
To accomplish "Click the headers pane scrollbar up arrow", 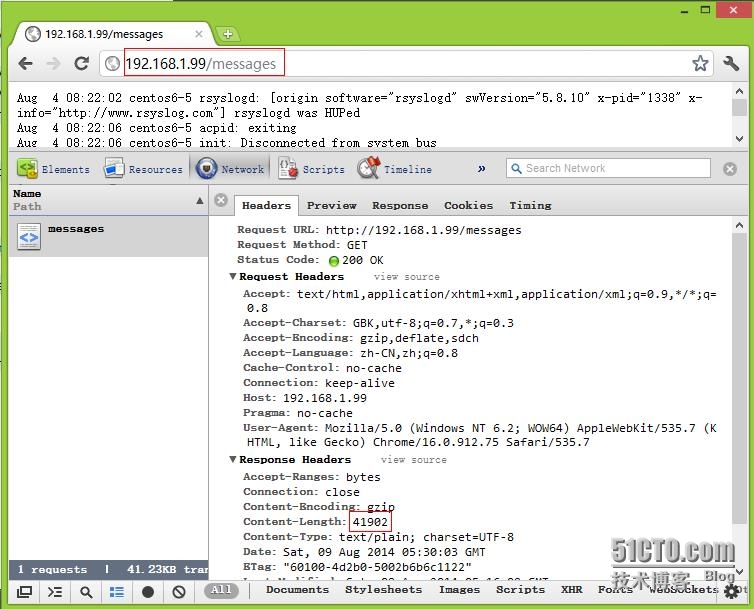I will click(x=740, y=225).
